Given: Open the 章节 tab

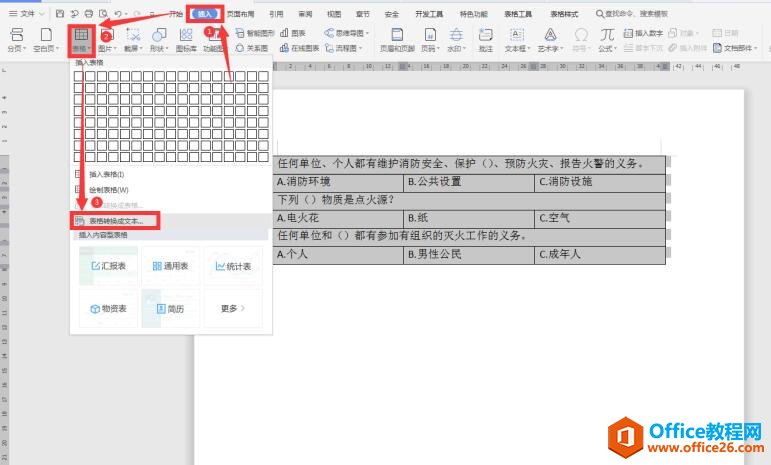Looking at the screenshot, I should [363, 14].
